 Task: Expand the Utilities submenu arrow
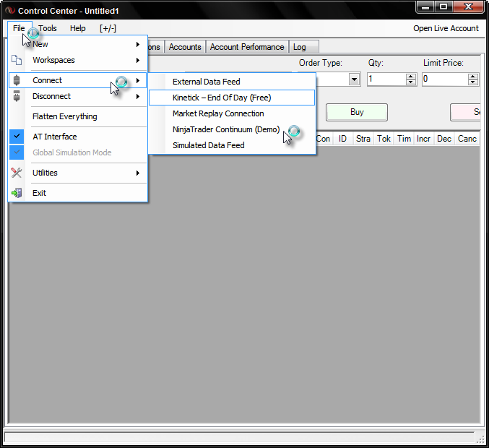(x=138, y=173)
